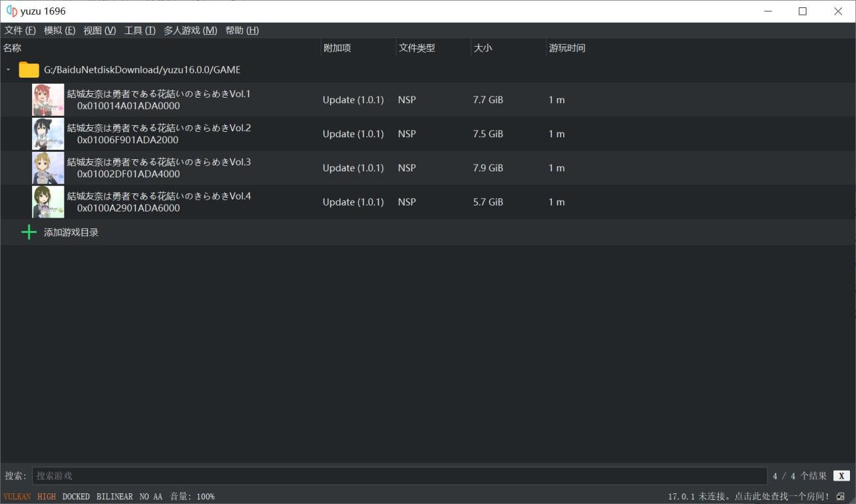This screenshot has height=504, width=856.
Task: Select game title ending in Vol.3
Action: 159,162
